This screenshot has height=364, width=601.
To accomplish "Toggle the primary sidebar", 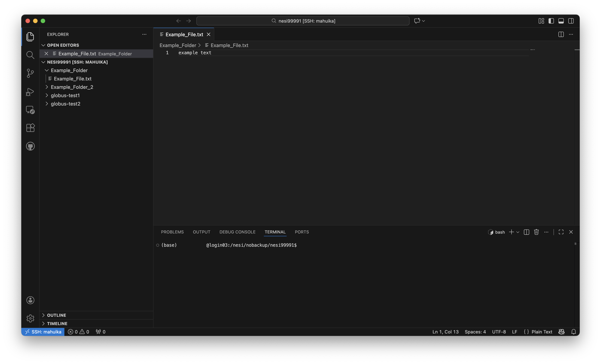I will pyautogui.click(x=551, y=21).
